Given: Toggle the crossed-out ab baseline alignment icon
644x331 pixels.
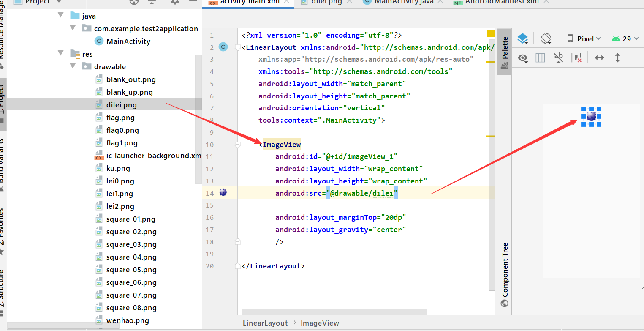Looking at the screenshot, I should [558, 58].
